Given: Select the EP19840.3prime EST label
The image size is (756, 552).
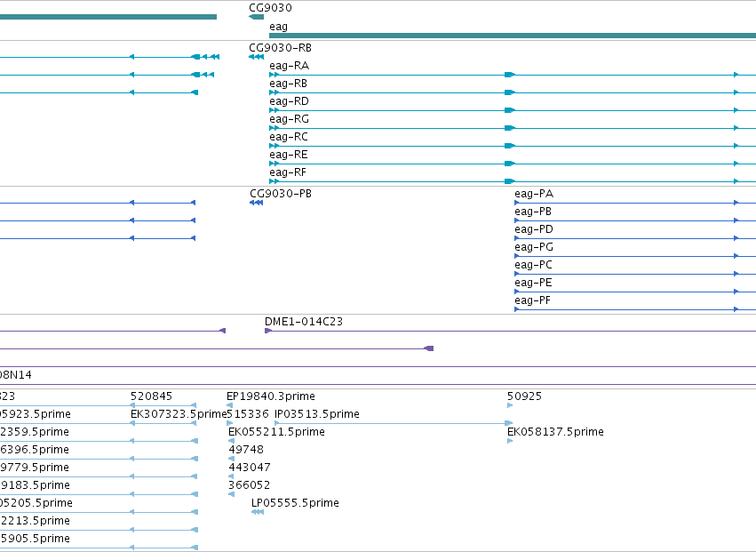Looking at the screenshot, I should pyautogui.click(x=270, y=396).
